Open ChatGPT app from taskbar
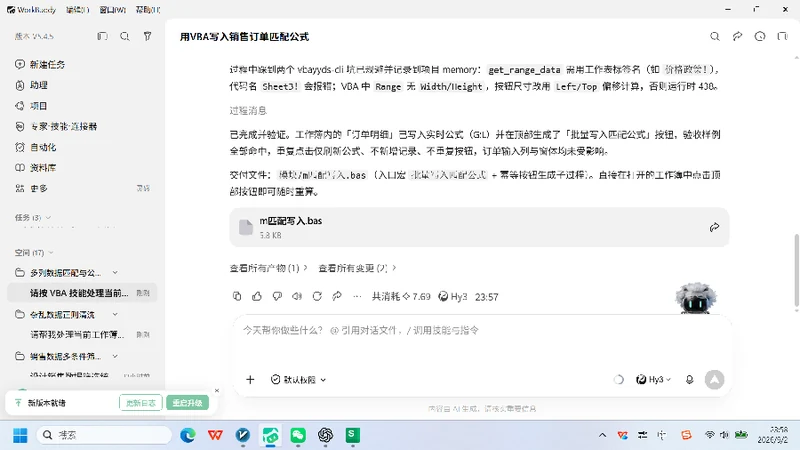The height and width of the screenshot is (450, 800). tap(326, 435)
